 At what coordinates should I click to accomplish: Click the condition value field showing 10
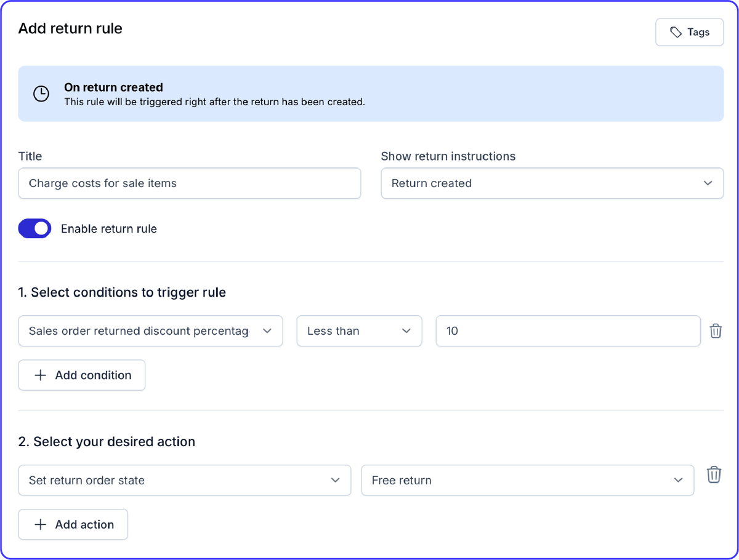[x=567, y=330]
